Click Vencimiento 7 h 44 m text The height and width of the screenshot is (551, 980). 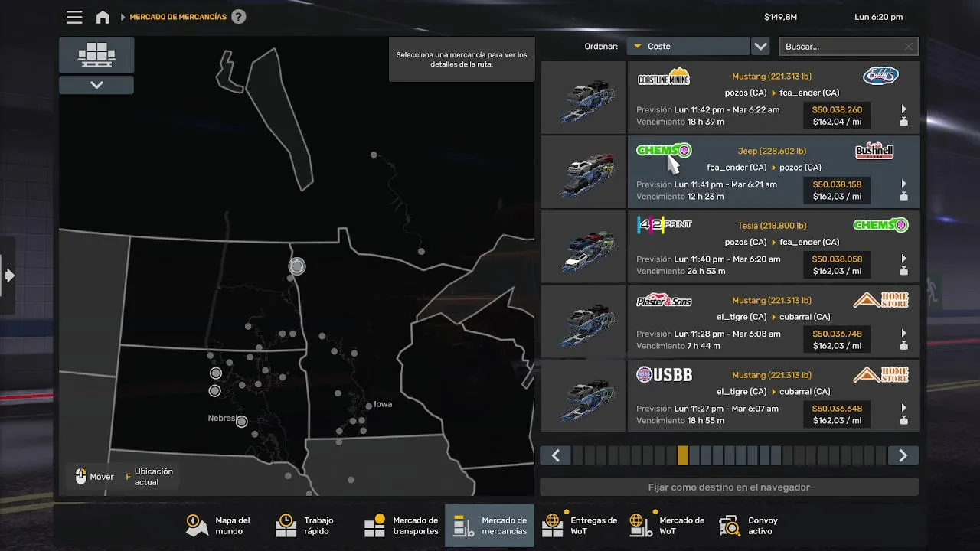pyautogui.click(x=678, y=346)
